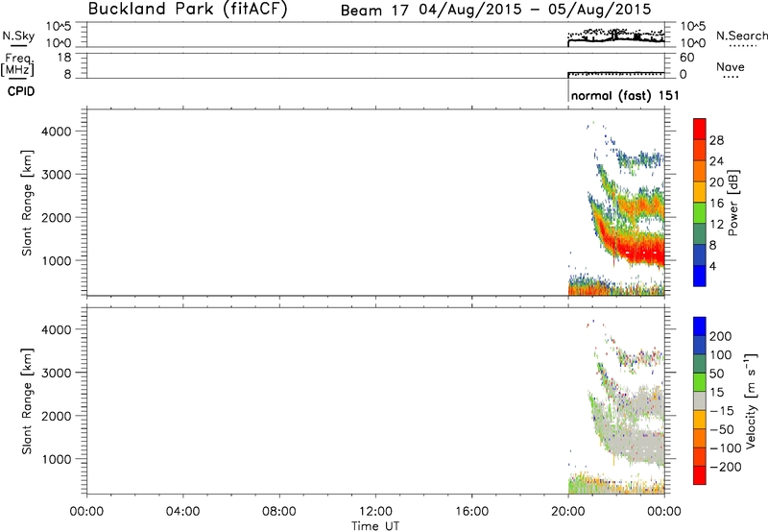This screenshot has width=768, height=532.
Task: Click the '4000' range tick on power panel
Action: tap(56, 132)
